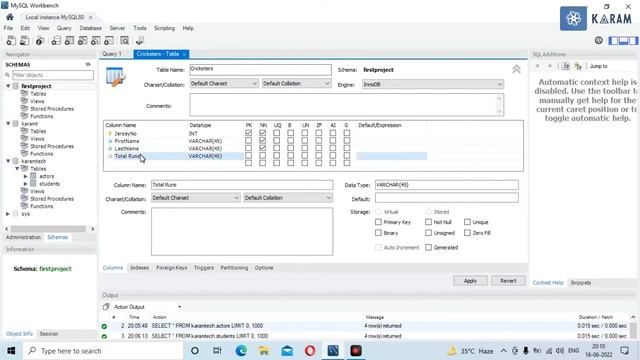The image size is (640, 360).
Task: Toggle UQ checkbox for Total Runs row
Action: (276, 156)
